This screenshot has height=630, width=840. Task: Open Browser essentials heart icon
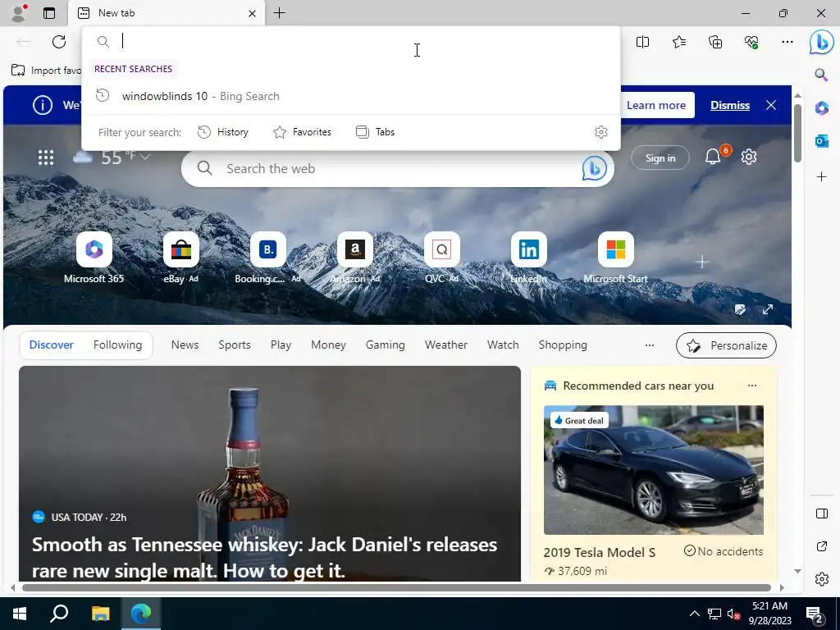pos(751,42)
